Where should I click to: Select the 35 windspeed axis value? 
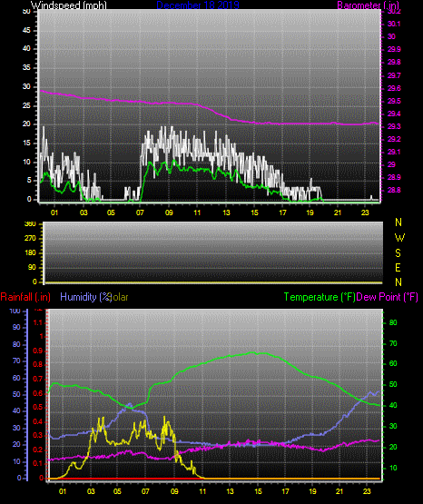tap(26, 67)
